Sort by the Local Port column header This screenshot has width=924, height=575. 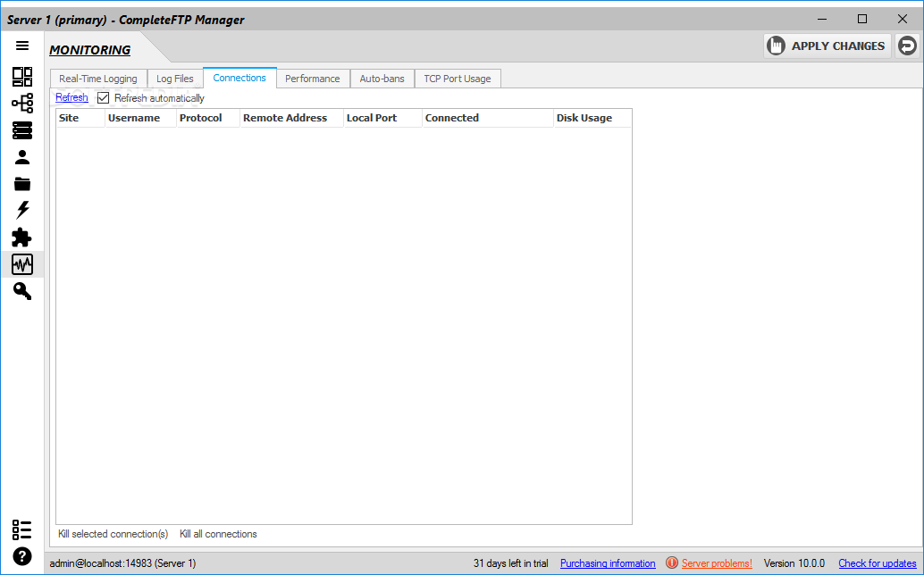coord(383,118)
